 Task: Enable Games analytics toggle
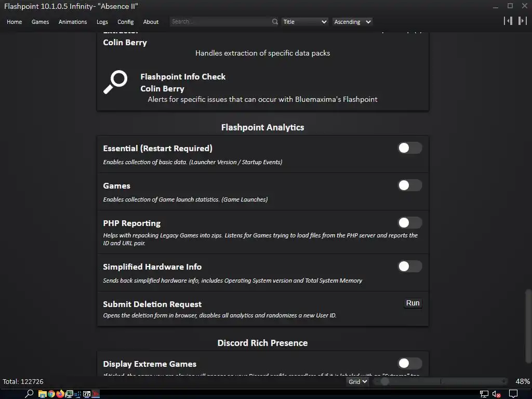(x=410, y=185)
